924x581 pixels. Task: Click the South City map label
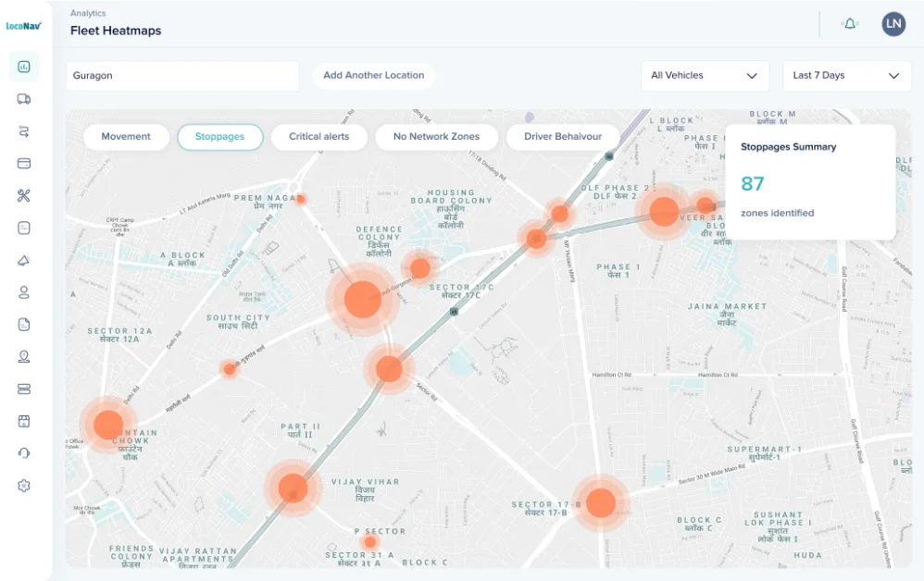pyautogui.click(x=238, y=321)
